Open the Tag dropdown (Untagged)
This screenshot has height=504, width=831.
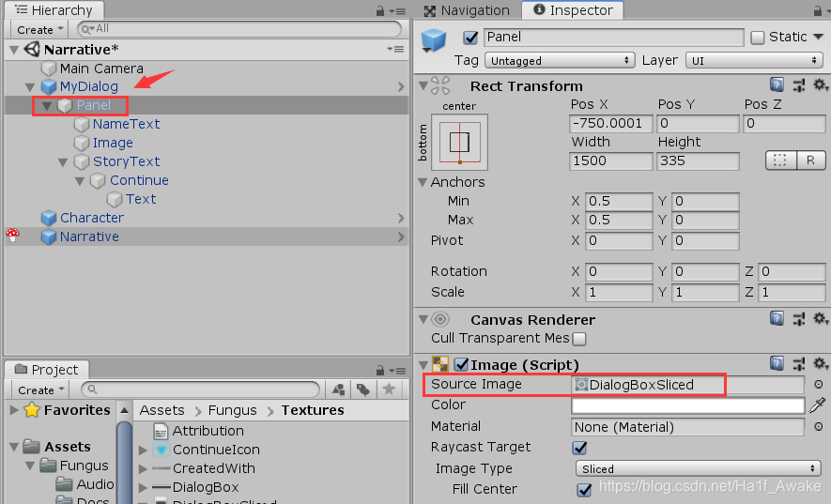click(560, 60)
